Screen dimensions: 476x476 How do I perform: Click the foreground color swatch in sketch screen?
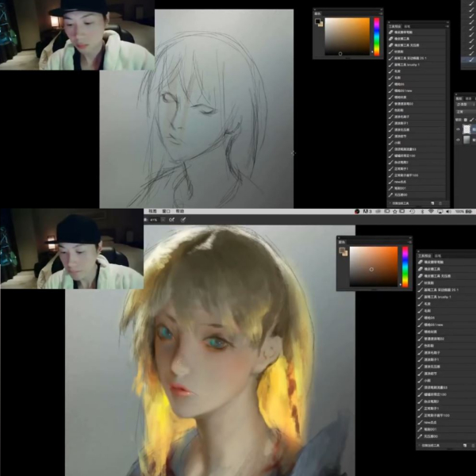tap(317, 21)
